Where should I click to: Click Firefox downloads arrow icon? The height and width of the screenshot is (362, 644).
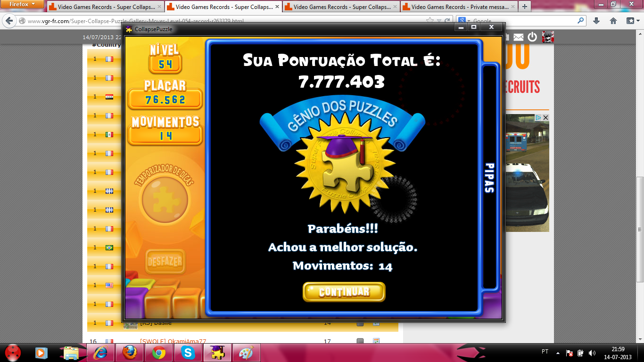[x=596, y=21]
